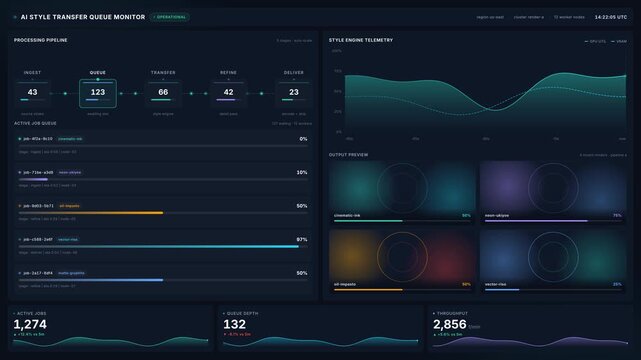
Task: Open job id job-4f2a-8c10
Action: tap(38, 139)
